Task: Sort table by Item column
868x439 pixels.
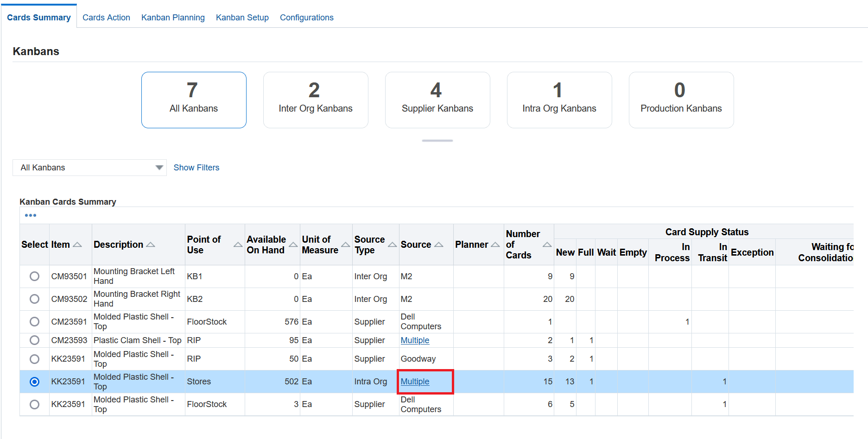Action: (x=77, y=245)
